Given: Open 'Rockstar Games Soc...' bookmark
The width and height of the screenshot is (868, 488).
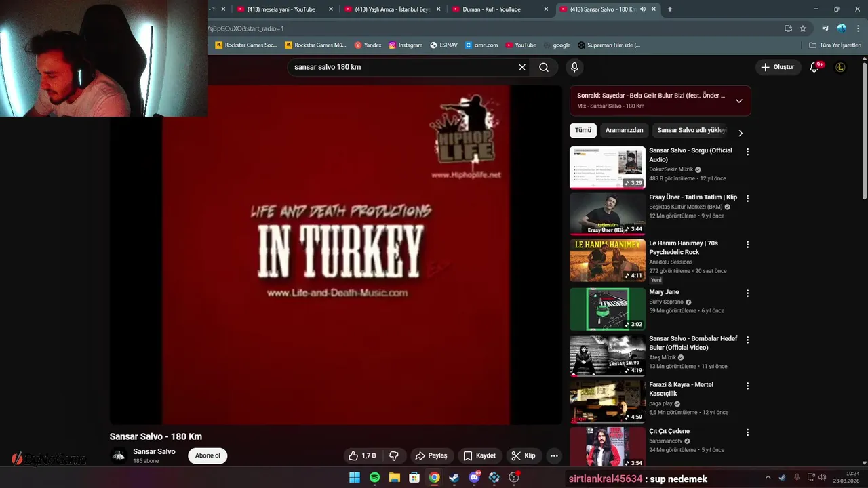Looking at the screenshot, I should 246,45.
